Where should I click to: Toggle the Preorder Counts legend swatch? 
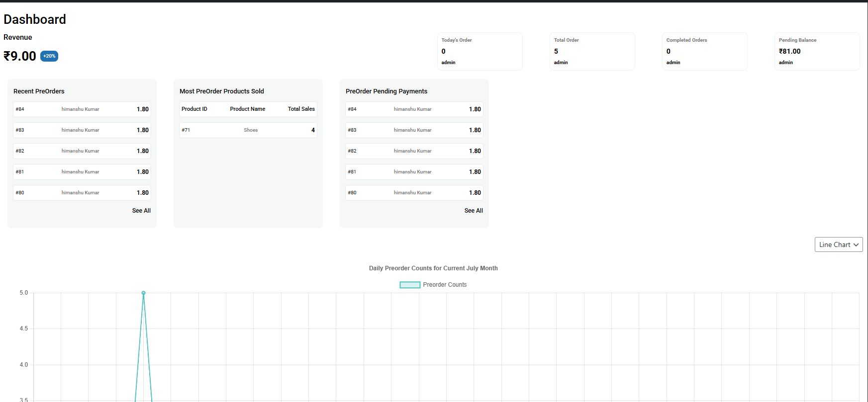click(410, 285)
